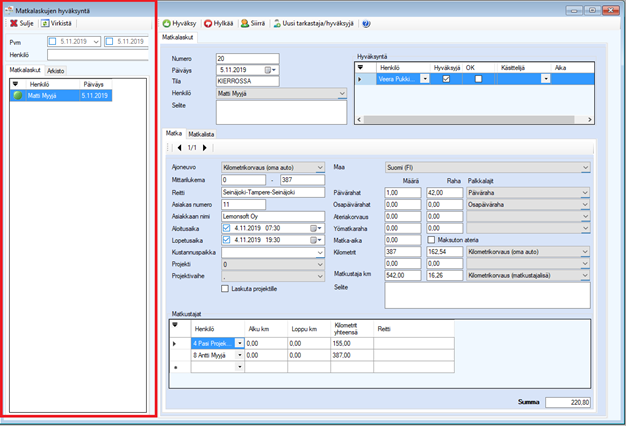
Task: Open Päiväraha palkkalaji dropdown
Action: (x=585, y=193)
